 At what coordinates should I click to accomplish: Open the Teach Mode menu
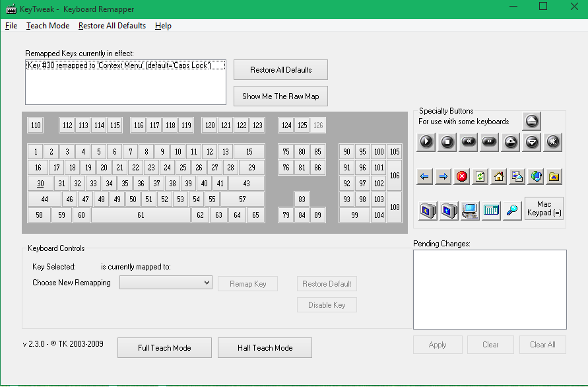(x=48, y=26)
